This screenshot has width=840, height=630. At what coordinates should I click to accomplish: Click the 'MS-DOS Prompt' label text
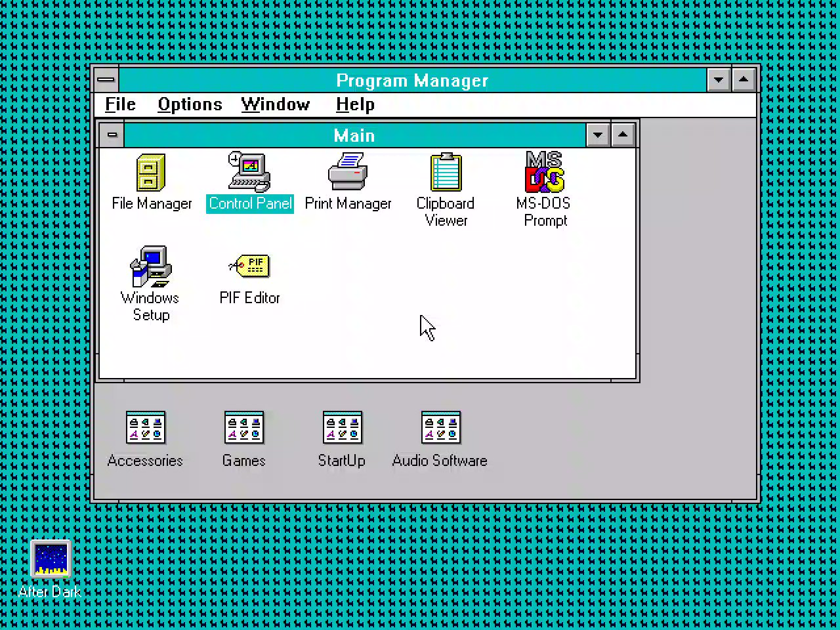click(544, 212)
